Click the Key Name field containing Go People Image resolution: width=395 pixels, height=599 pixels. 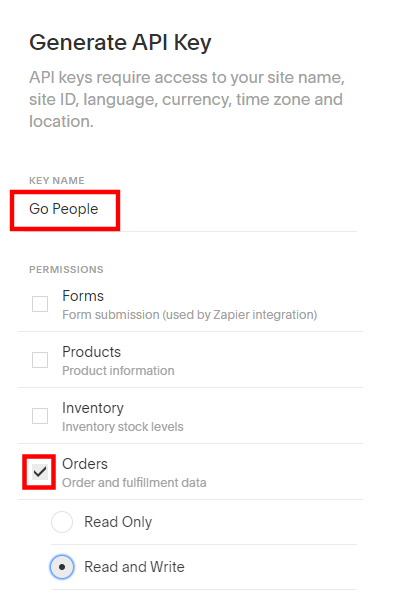(193, 209)
